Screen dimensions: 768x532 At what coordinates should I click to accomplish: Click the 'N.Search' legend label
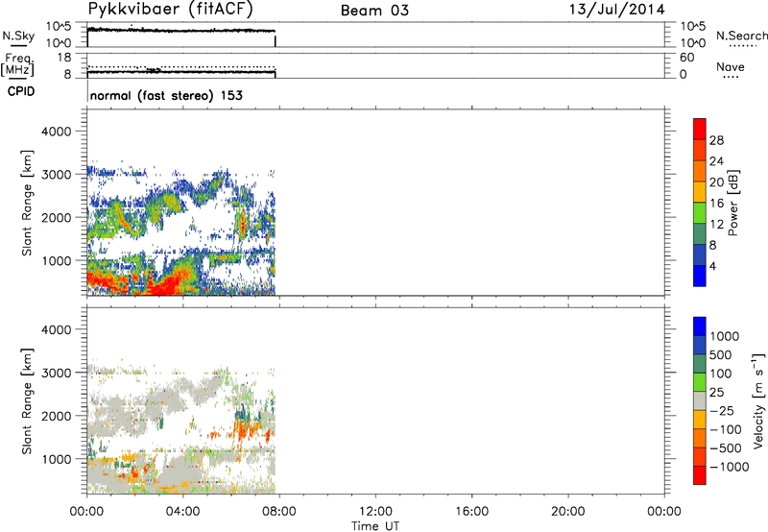742,36
